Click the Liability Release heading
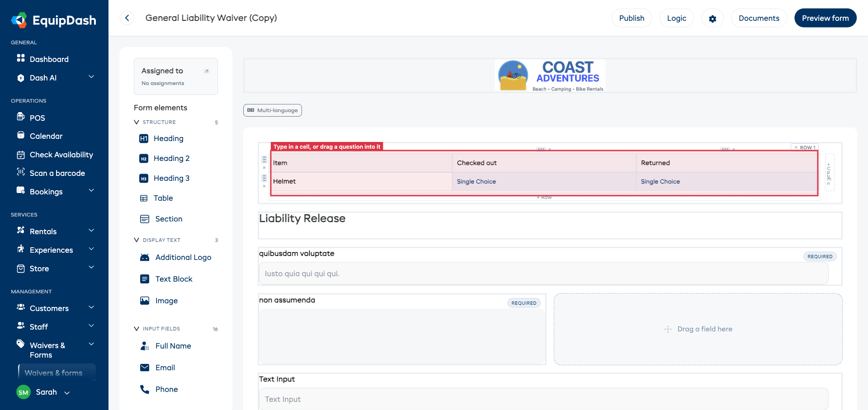 pyautogui.click(x=302, y=218)
